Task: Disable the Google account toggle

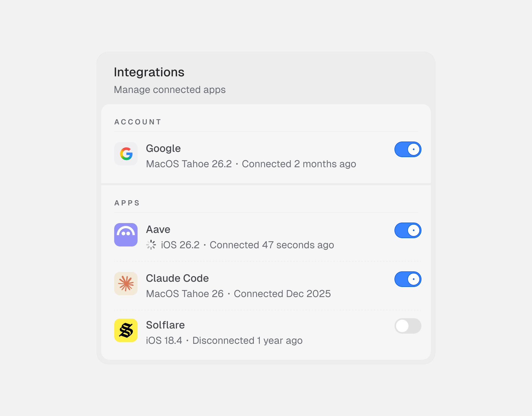Action: pyautogui.click(x=408, y=149)
